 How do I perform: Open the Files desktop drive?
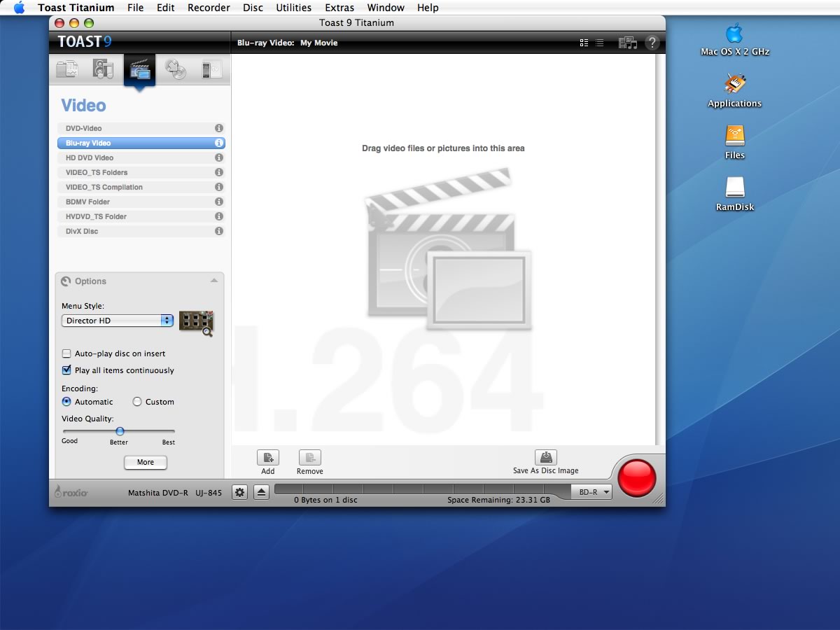click(734, 136)
